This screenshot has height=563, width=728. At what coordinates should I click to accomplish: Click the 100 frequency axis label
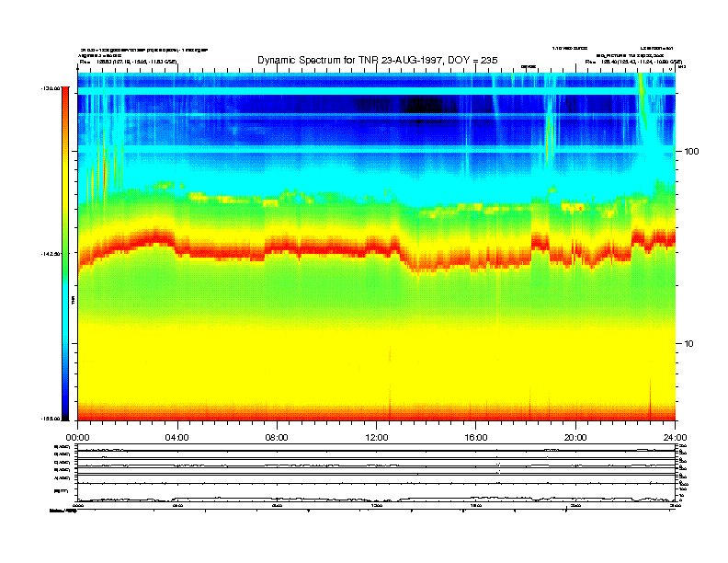691,152
